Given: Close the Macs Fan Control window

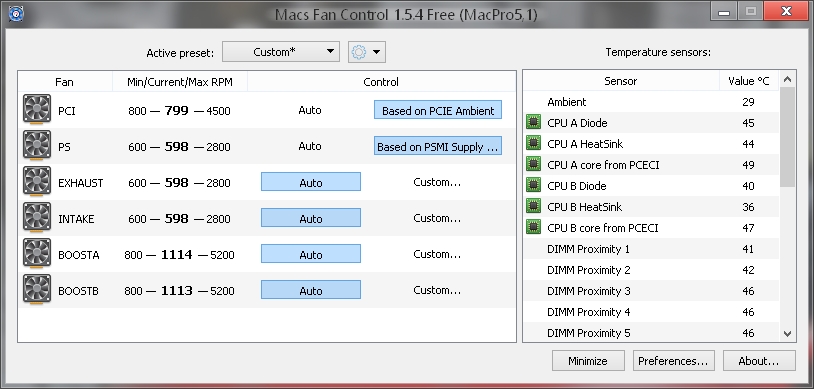Looking at the screenshot, I should 786,12.
